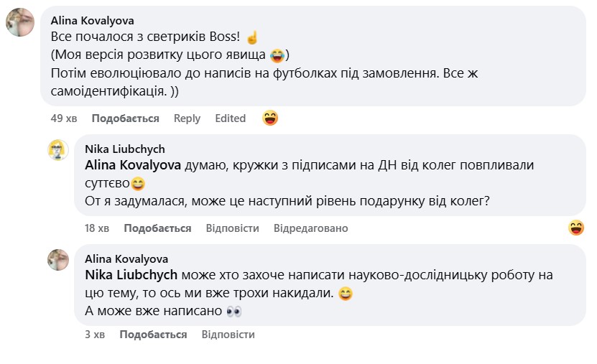Click mentioned 'Alina Kovalyova' in Nika's reply

[x=133, y=165]
